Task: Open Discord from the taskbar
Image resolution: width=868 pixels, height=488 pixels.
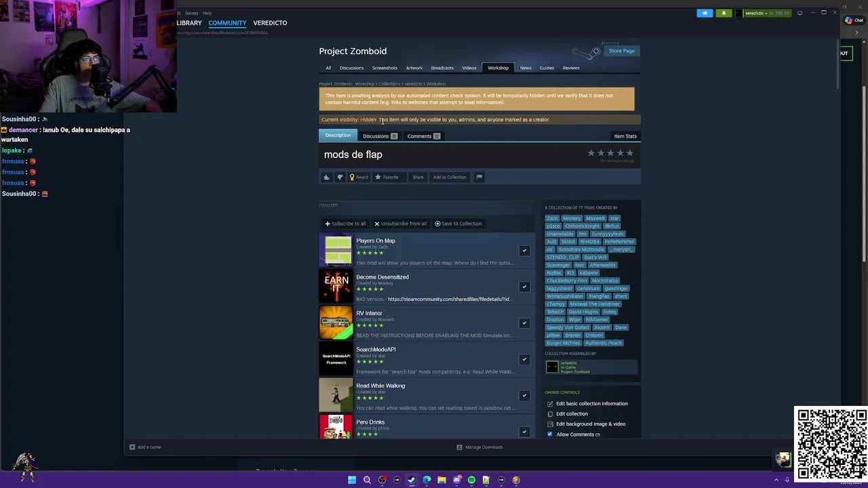Action: click(456, 480)
